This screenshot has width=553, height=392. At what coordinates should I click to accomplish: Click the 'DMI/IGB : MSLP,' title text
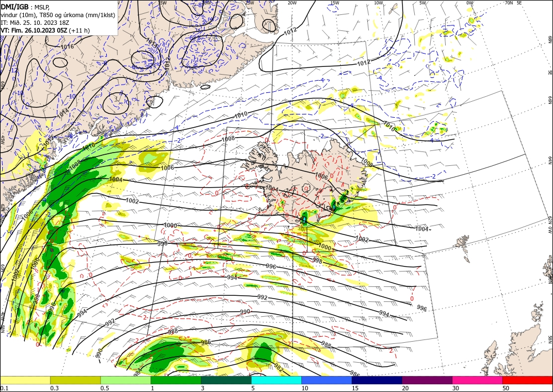(25, 6)
